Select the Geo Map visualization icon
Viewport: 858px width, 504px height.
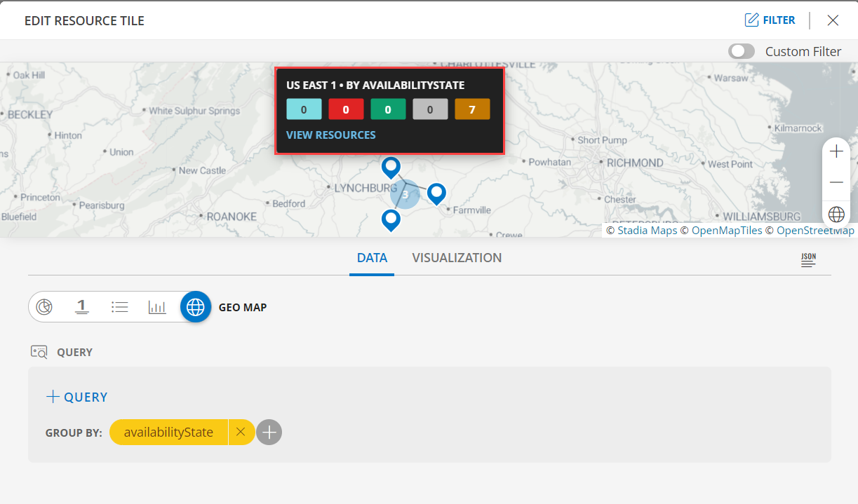point(195,306)
